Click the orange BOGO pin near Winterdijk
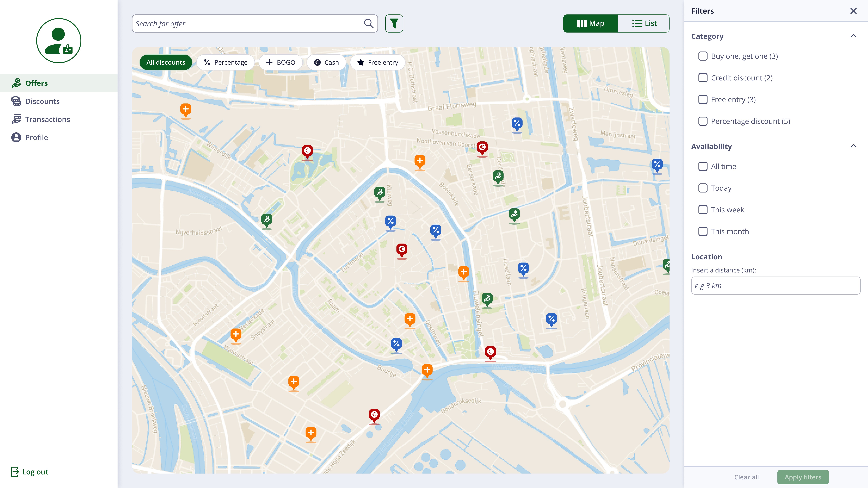 click(x=186, y=110)
